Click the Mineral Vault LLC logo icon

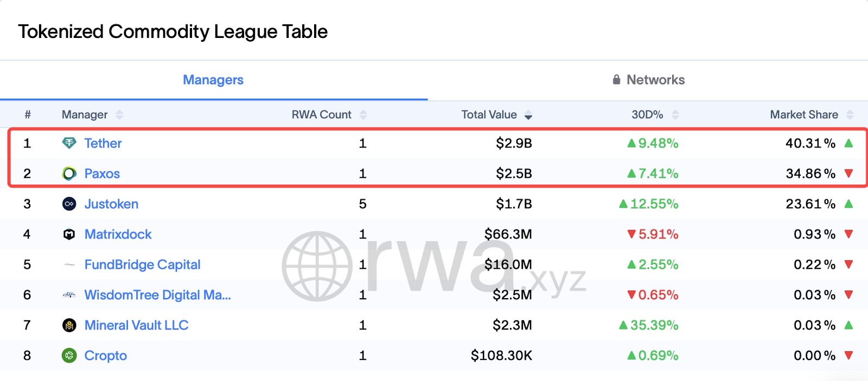coord(69,325)
